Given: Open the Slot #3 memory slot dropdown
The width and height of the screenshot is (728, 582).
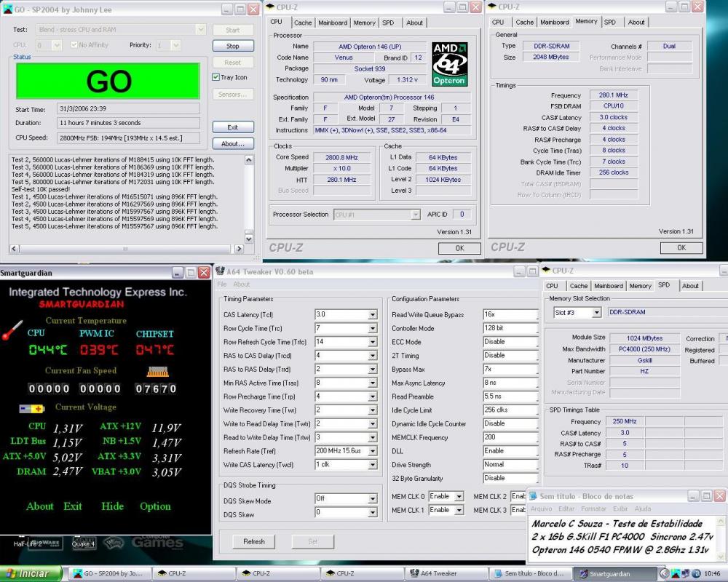Looking at the screenshot, I should (x=596, y=313).
